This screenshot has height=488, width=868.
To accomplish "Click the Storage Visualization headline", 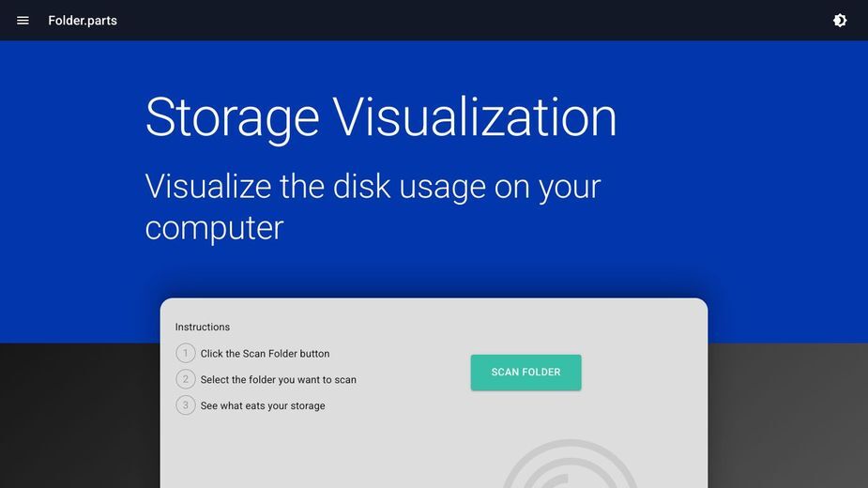I will pyautogui.click(x=381, y=117).
